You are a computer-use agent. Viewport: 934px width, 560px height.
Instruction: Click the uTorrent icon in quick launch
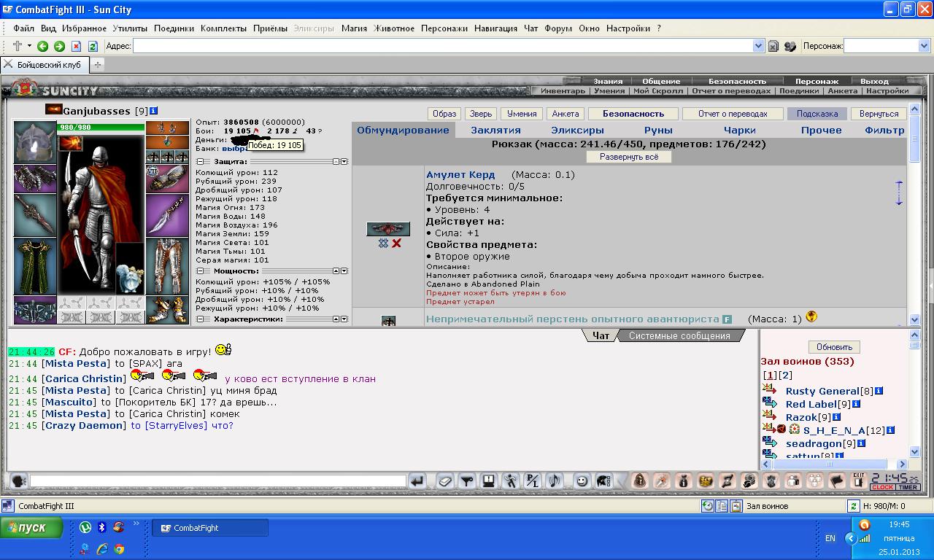pyautogui.click(x=85, y=527)
